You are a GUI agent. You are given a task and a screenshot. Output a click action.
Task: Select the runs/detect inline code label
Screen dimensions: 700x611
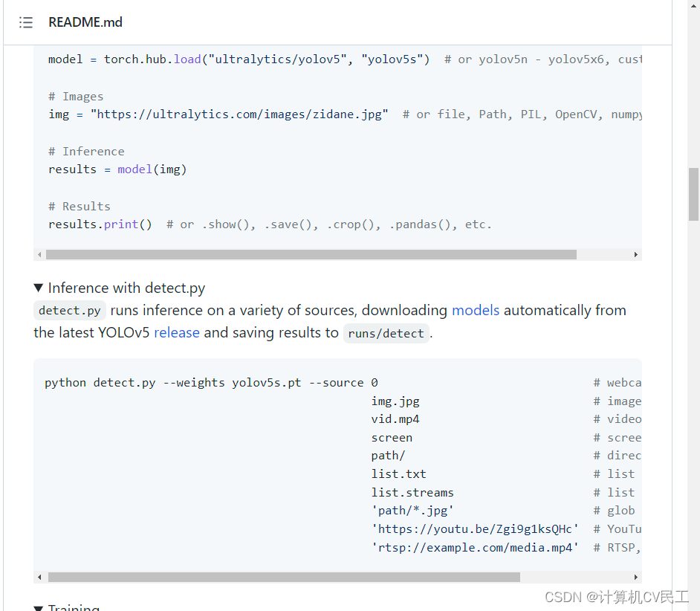(386, 332)
